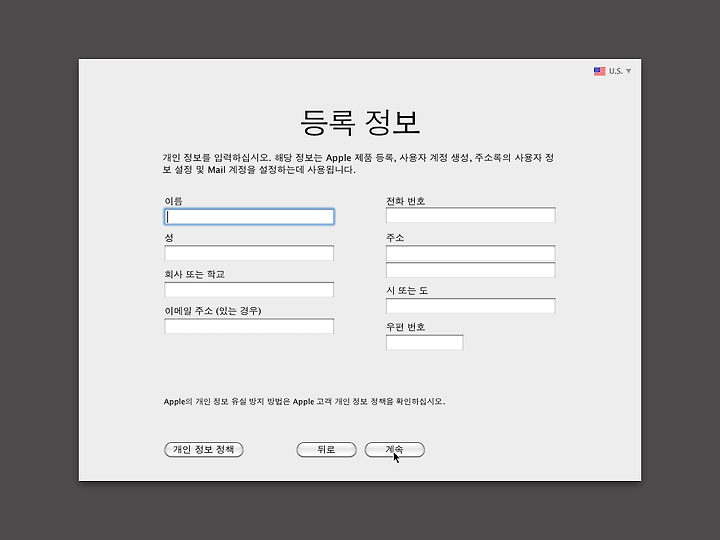The width and height of the screenshot is (720, 540).
Task: Click the 주소 field label
Action: coord(394,238)
